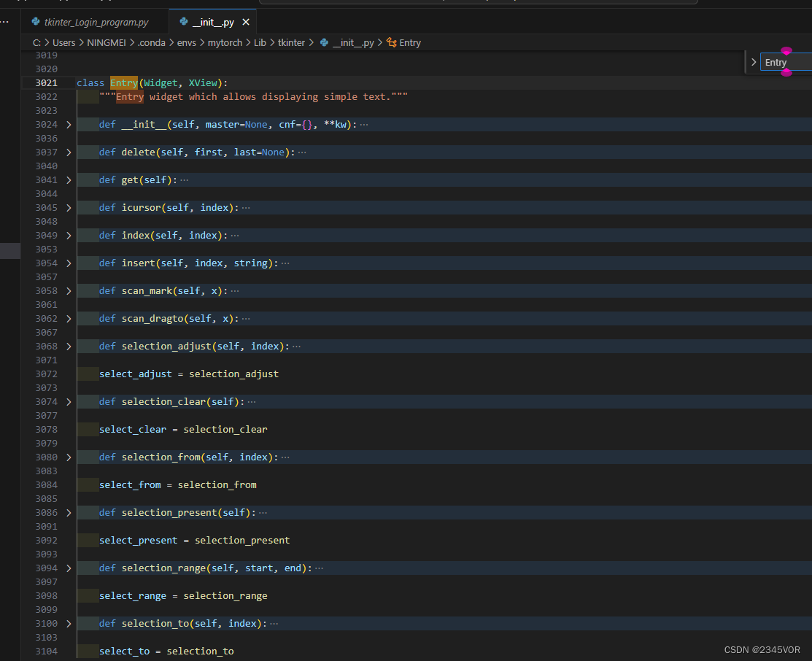Click line number 3021 in gutter

(x=46, y=83)
